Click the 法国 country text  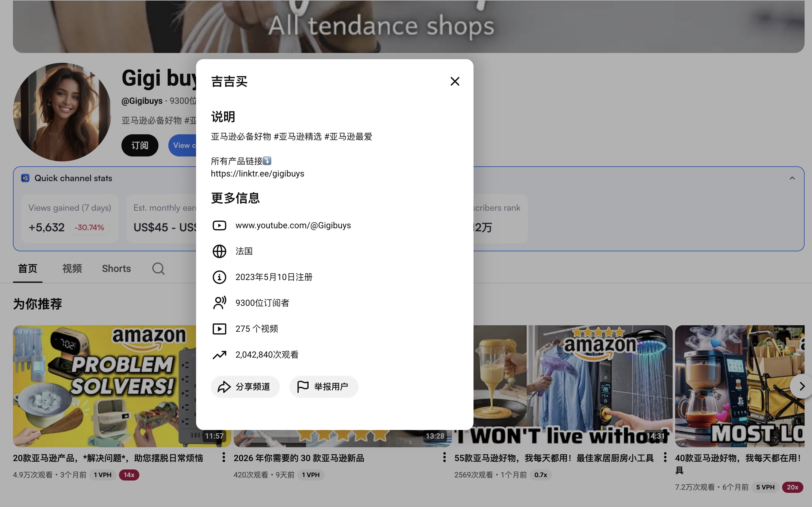244,251
